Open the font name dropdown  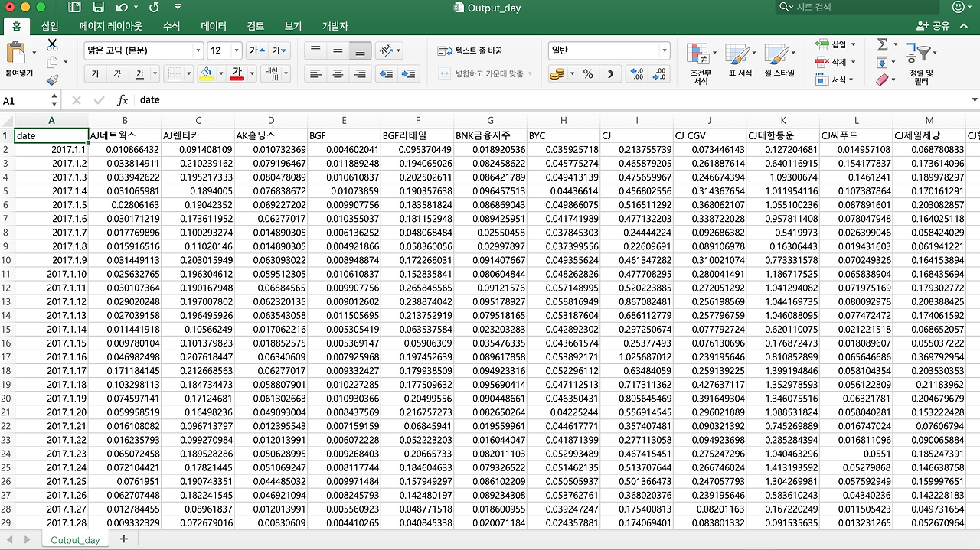pos(198,50)
